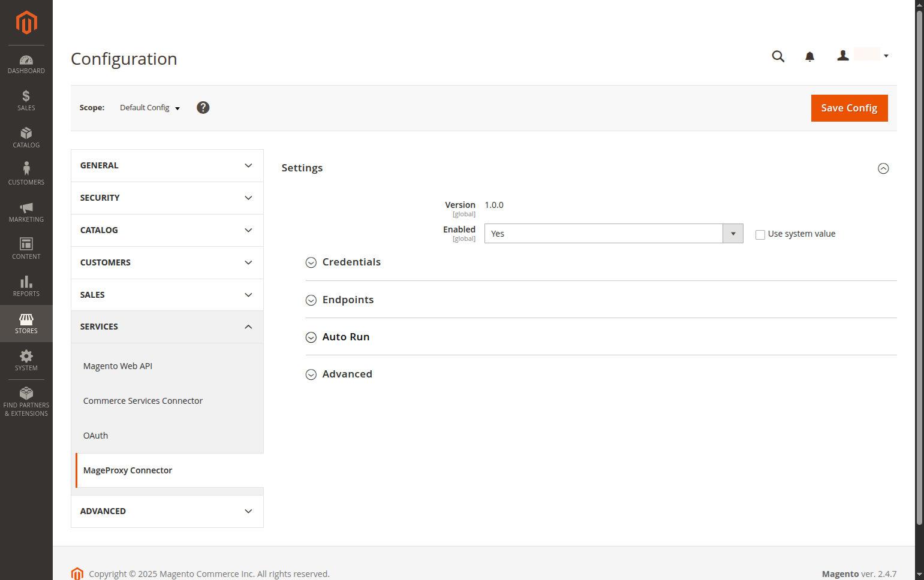Open the Marketing sidebar menu

[26, 212]
